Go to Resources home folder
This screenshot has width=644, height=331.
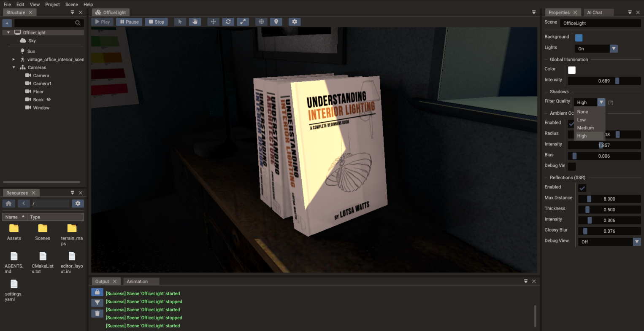(8, 204)
